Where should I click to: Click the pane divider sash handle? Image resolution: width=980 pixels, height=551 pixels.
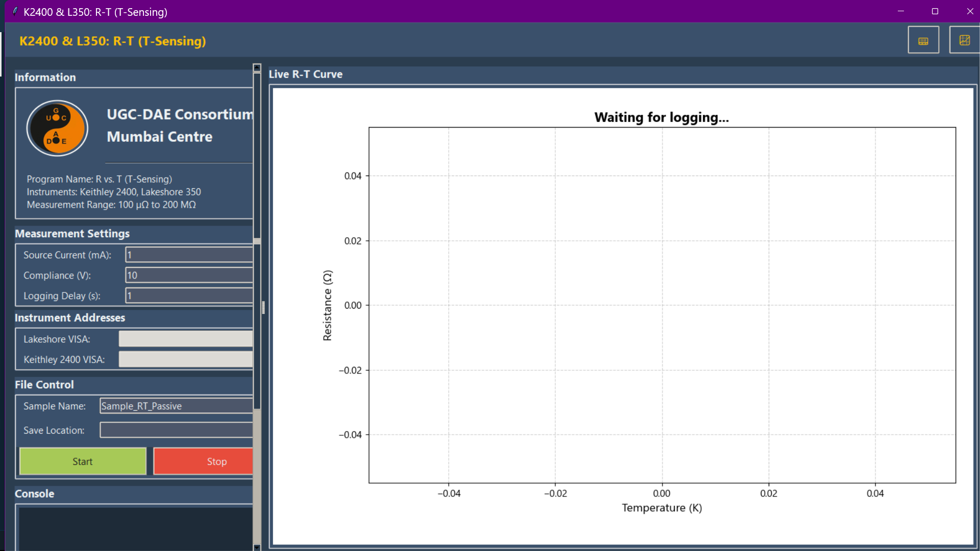tap(263, 307)
